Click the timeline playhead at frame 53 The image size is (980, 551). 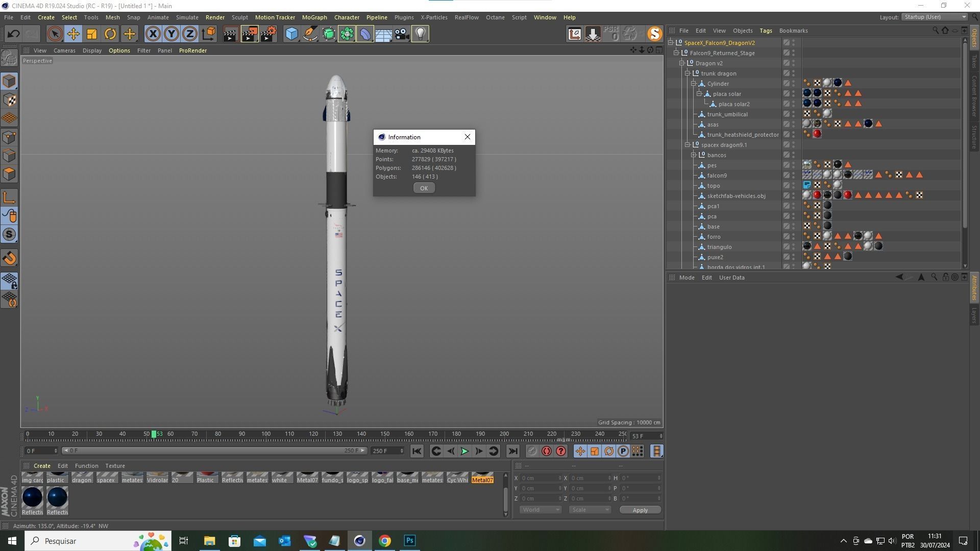point(154,434)
